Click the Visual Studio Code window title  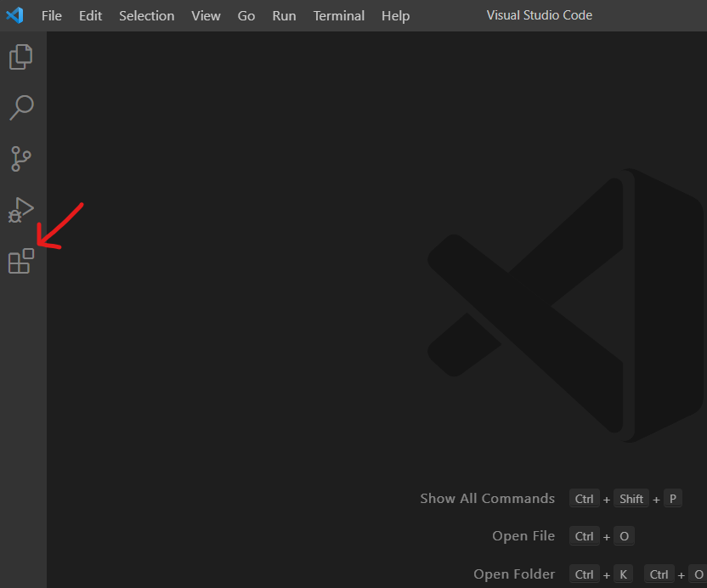pos(539,15)
